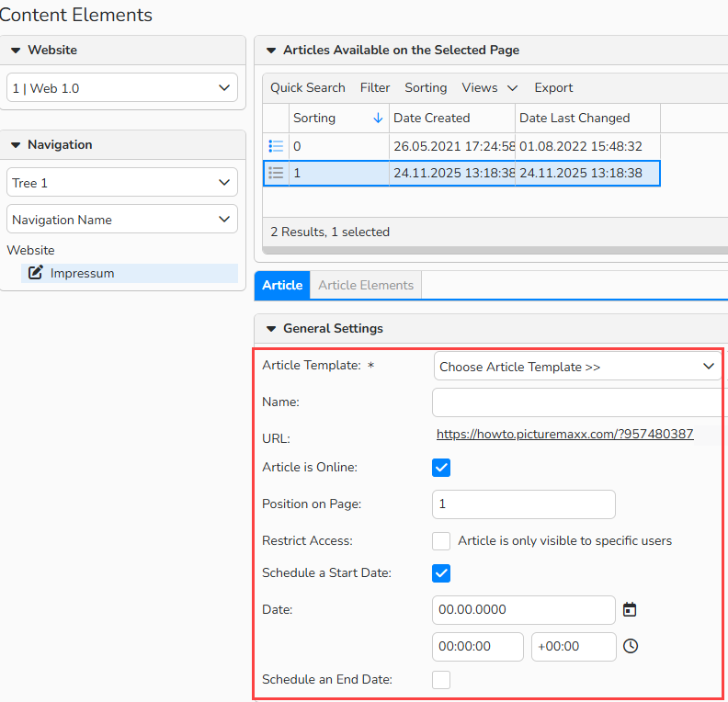Open the website dropdown showing 1 | Web 1.0
The image size is (728, 702).
[x=122, y=87]
